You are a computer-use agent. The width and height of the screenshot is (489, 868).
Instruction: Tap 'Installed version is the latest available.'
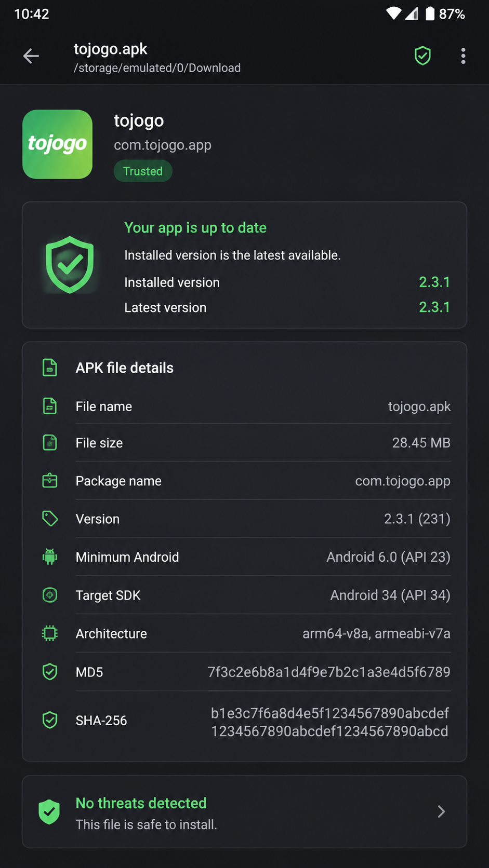point(232,255)
